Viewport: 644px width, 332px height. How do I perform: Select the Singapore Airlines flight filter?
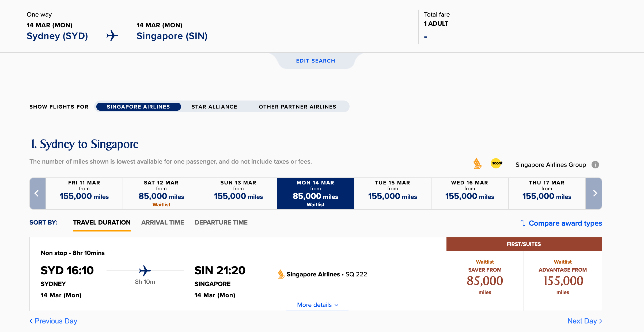coord(138,107)
